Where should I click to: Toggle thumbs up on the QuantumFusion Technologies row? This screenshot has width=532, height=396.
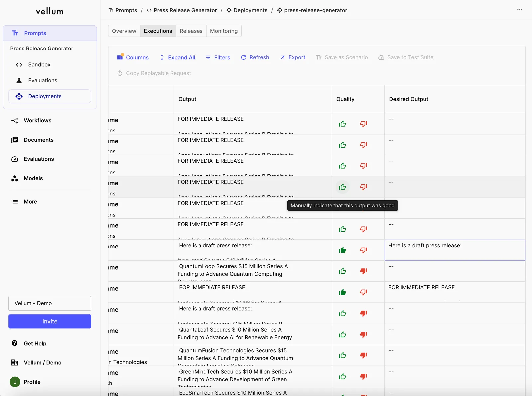[342, 355]
